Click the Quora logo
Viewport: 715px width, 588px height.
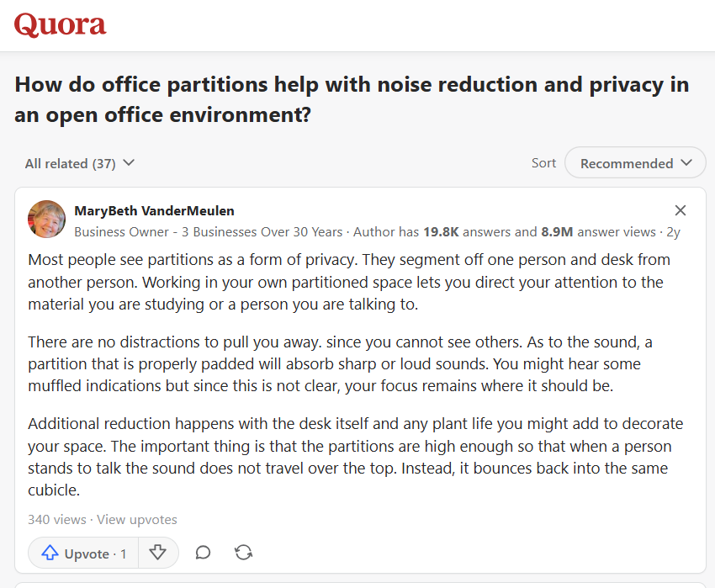coord(61,25)
